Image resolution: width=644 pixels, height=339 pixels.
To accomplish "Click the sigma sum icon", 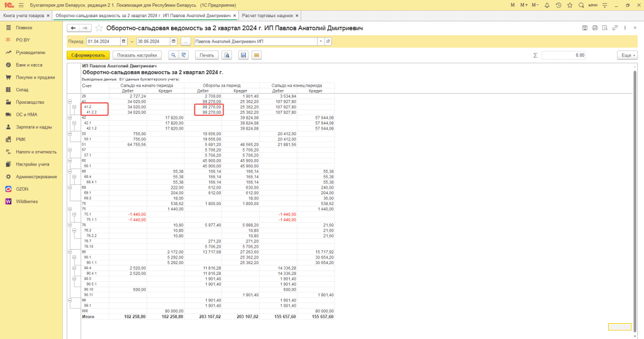I will 535,55.
